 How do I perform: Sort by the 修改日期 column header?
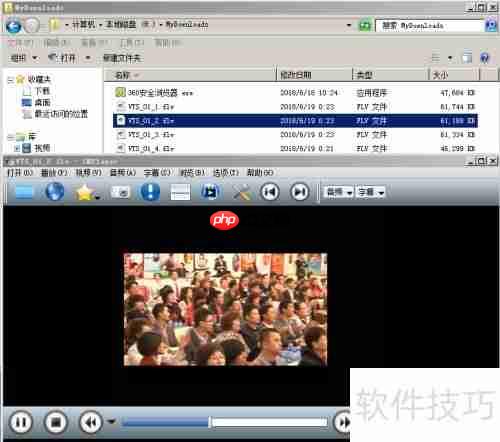(314, 75)
